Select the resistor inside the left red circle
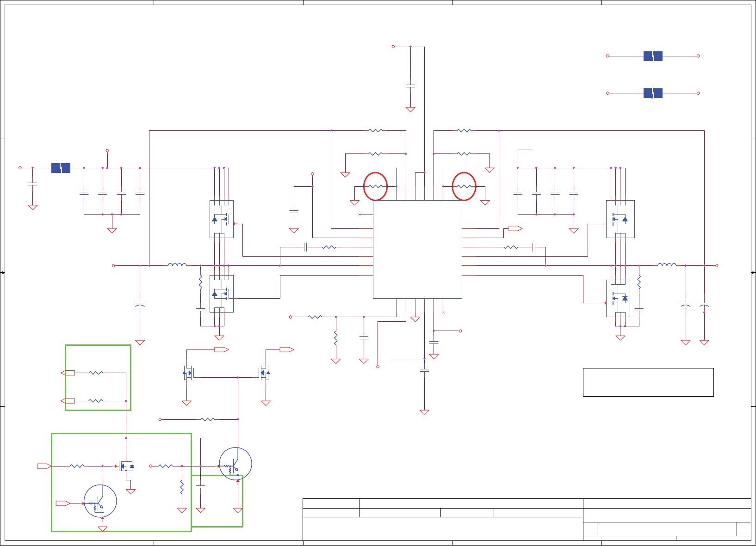The height and width of the screenshot is (546, 756). [x=376, y=186]
